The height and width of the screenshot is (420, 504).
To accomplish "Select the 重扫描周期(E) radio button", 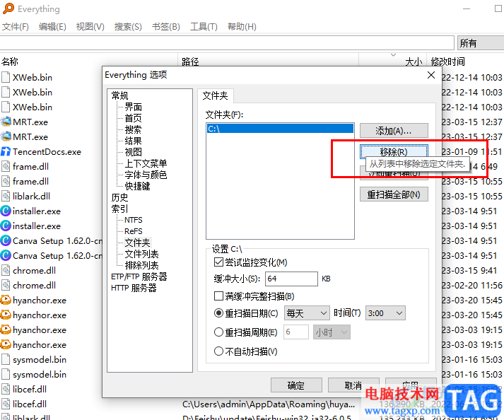I will (x=218, y=332).
